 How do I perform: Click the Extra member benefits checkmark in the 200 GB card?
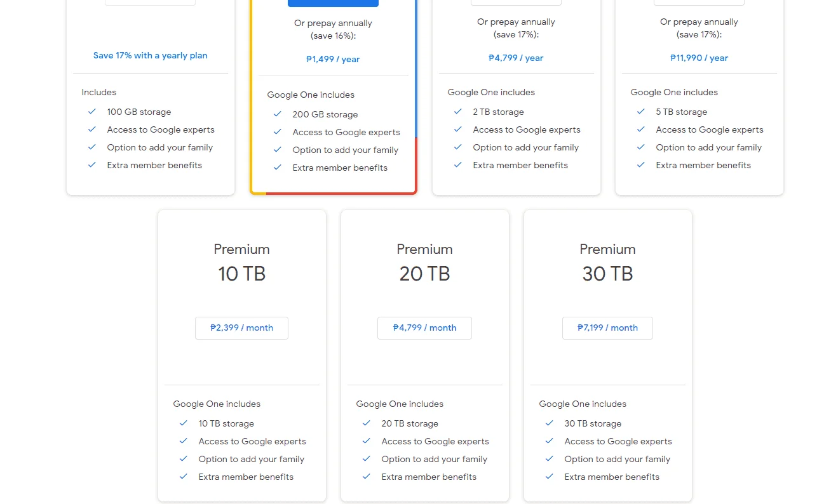click(x=278, y=167)
